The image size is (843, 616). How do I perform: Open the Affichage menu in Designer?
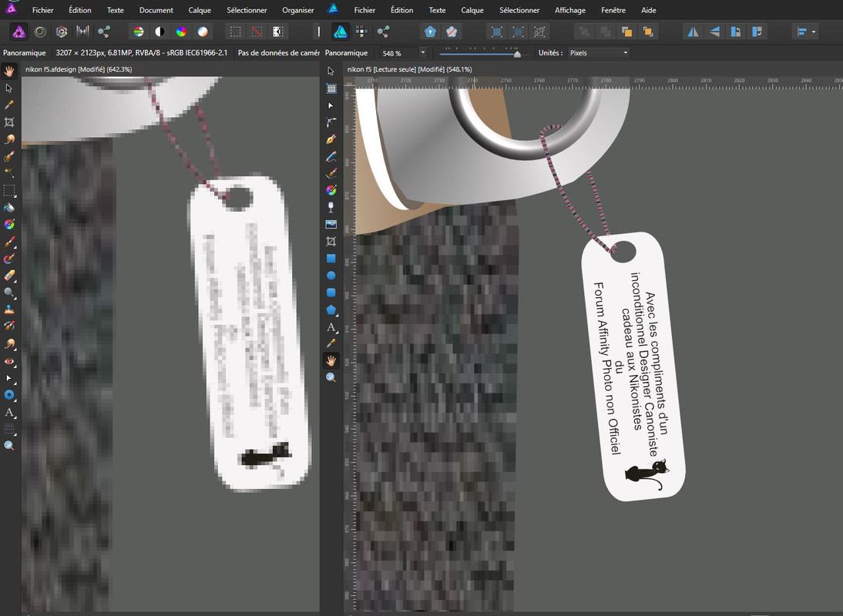pyautogui.click(x=570, y=10)
